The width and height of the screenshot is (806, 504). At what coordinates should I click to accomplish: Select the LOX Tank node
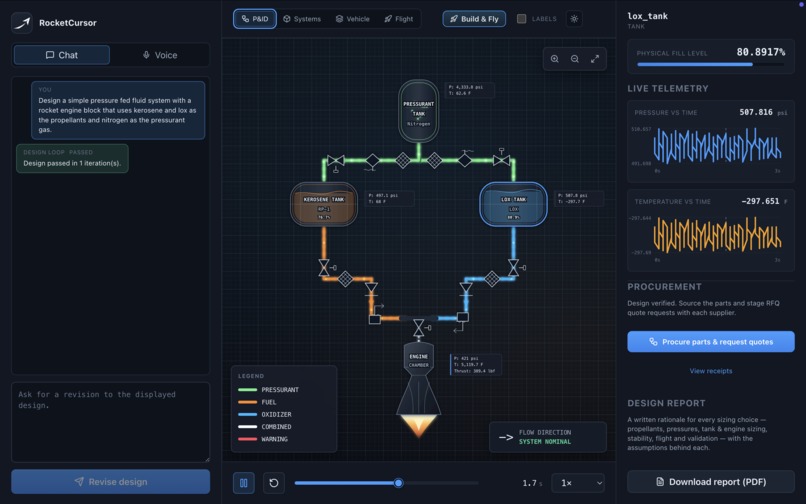click(x=514, y=205)
